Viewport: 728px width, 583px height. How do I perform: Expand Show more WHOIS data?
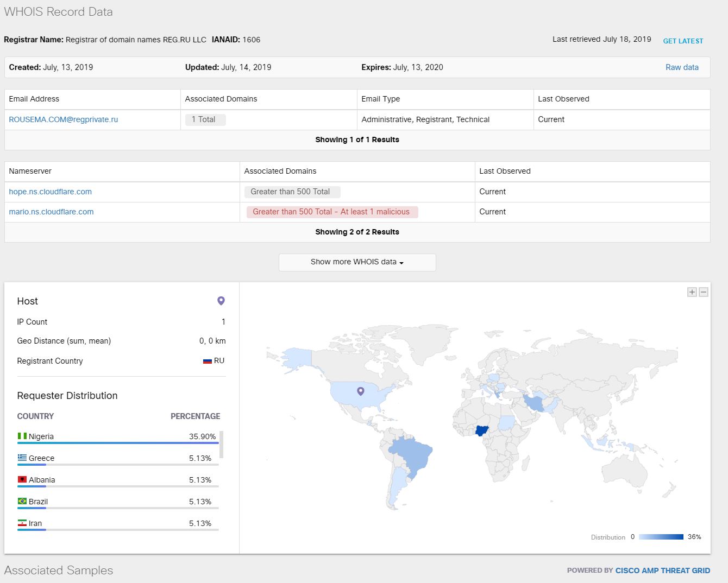357,262
